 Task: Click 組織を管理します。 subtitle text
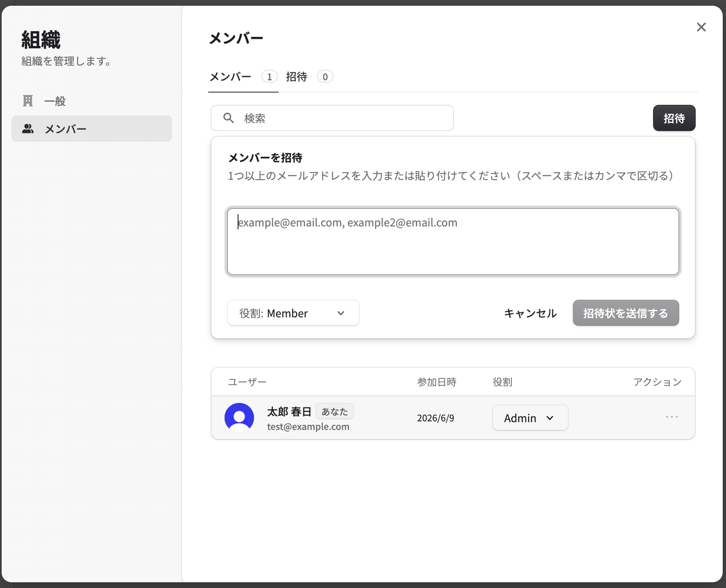66,61
